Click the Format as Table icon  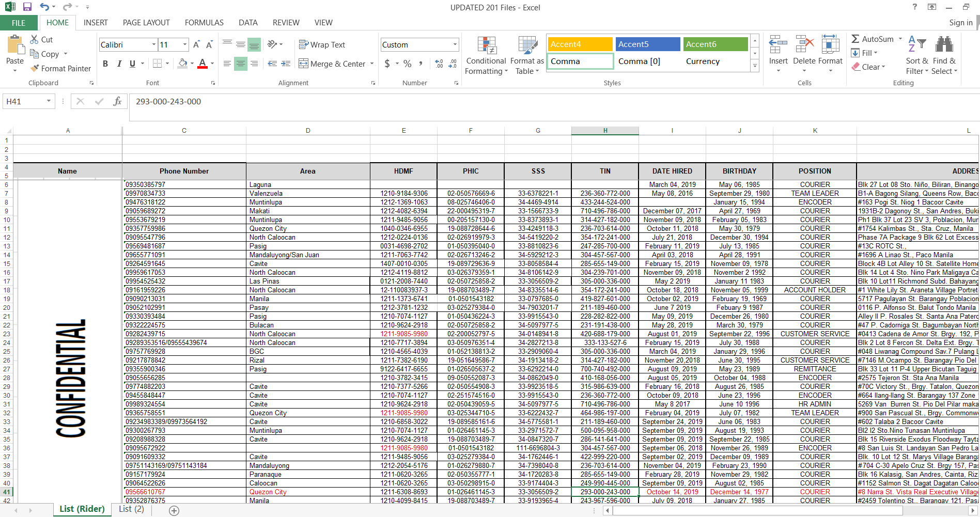[527, 45]
